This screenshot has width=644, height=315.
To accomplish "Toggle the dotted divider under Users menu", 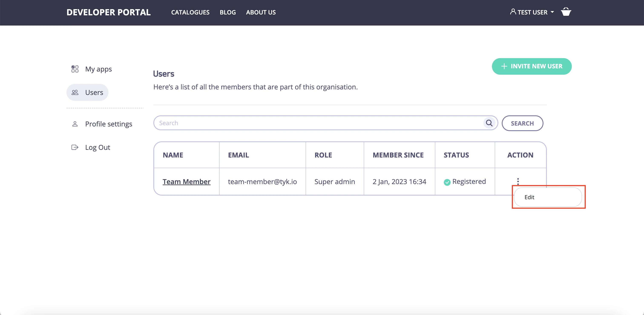I will click(105, 108).
